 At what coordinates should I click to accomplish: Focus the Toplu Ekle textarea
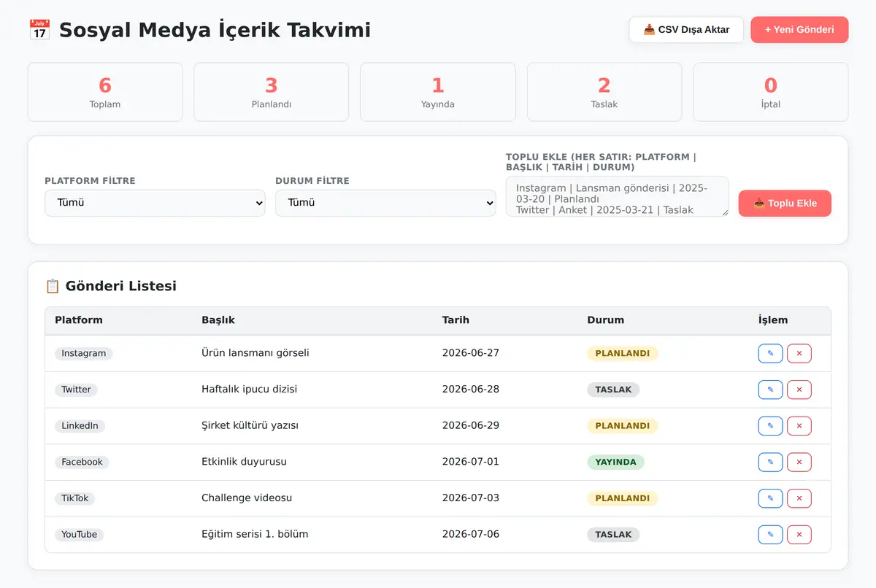617,196
